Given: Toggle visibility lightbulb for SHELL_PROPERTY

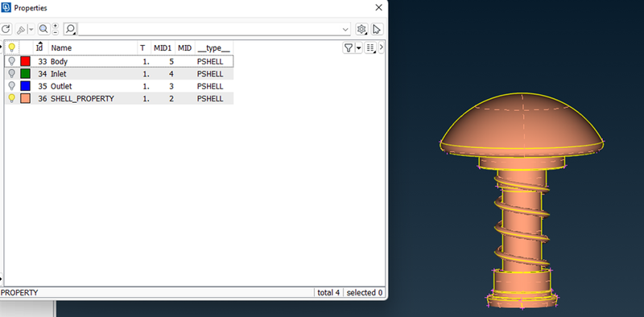Looking at the screenshot, I should pos(12,98).
